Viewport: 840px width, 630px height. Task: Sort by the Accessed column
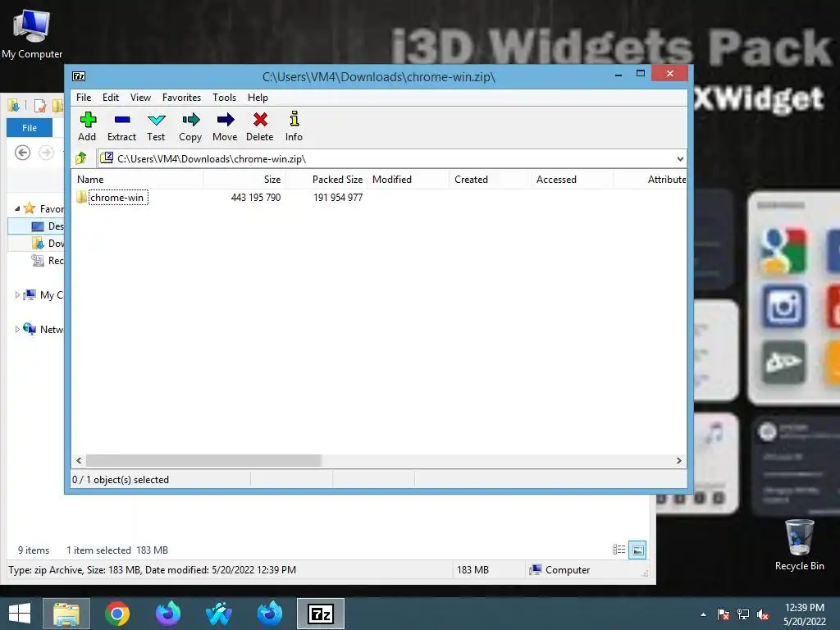(572, 180)
